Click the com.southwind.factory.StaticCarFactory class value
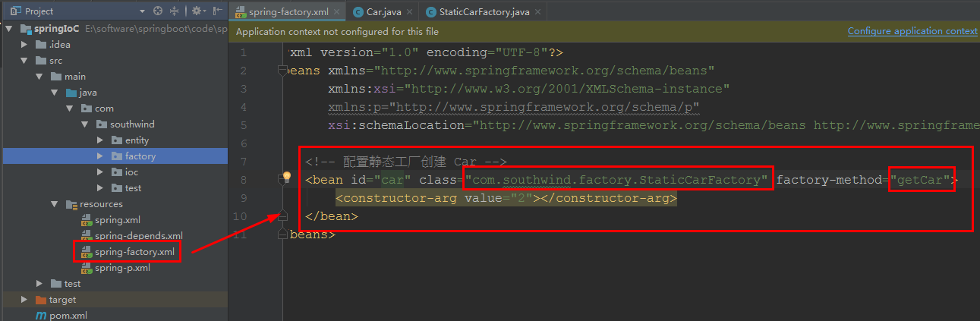Screen dimensions: 980x321 (x=617, y=180)
